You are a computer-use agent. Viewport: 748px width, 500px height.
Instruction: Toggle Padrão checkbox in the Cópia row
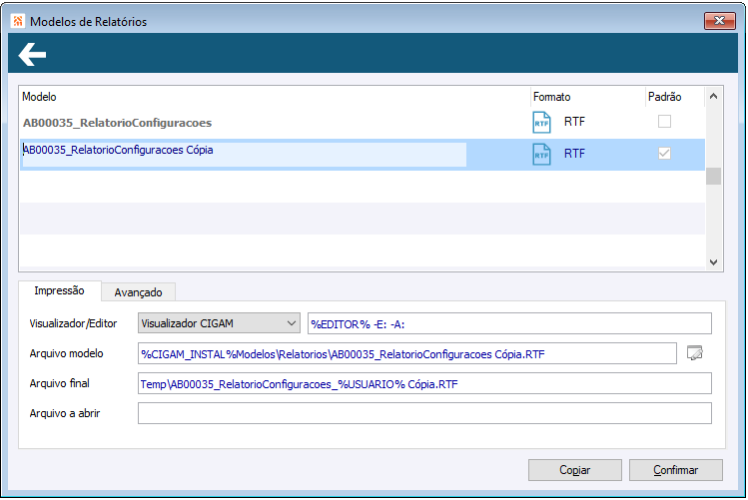pyautogui.click(x=664, y=154)
